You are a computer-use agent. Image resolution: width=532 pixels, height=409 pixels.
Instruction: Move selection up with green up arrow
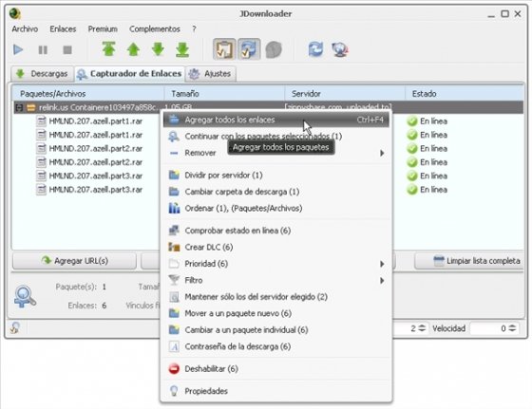pyautogui.click(x=133, y=49)
